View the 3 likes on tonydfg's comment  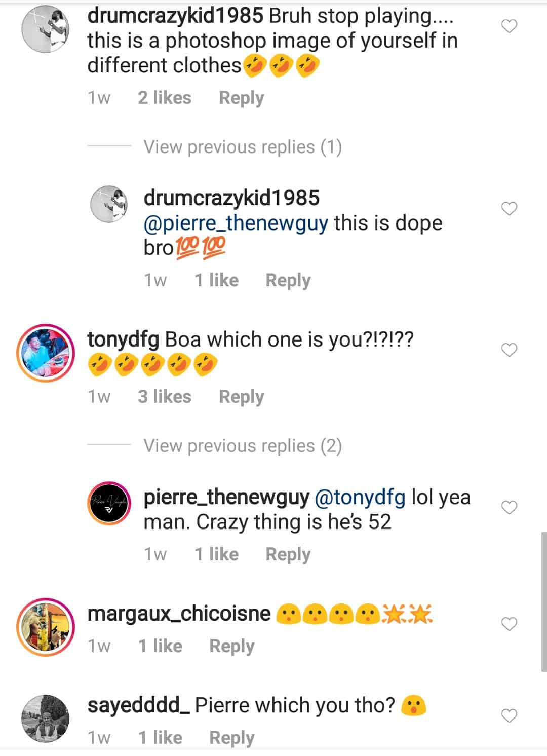coord(164,397)
